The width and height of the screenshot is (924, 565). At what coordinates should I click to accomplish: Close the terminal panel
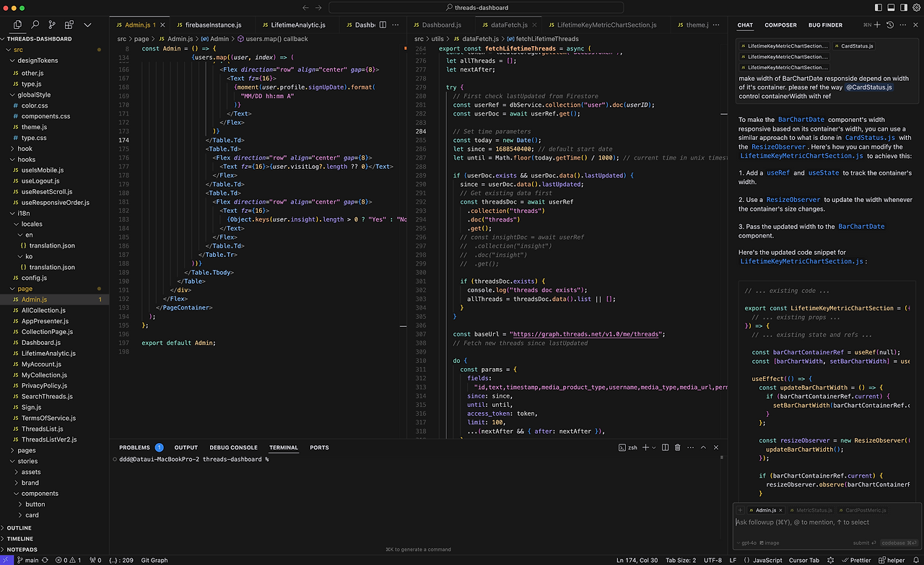coord(717,447)
